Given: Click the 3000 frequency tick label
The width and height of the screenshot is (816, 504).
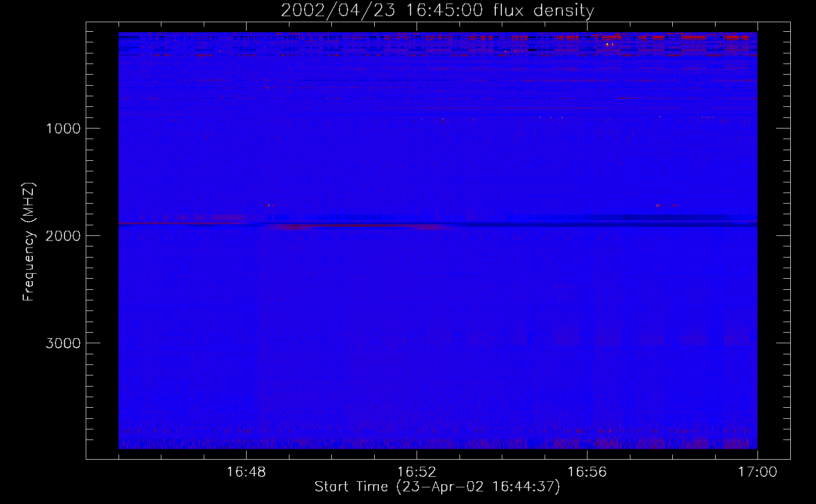Looking at the screenshot, I should coord(63,343).
